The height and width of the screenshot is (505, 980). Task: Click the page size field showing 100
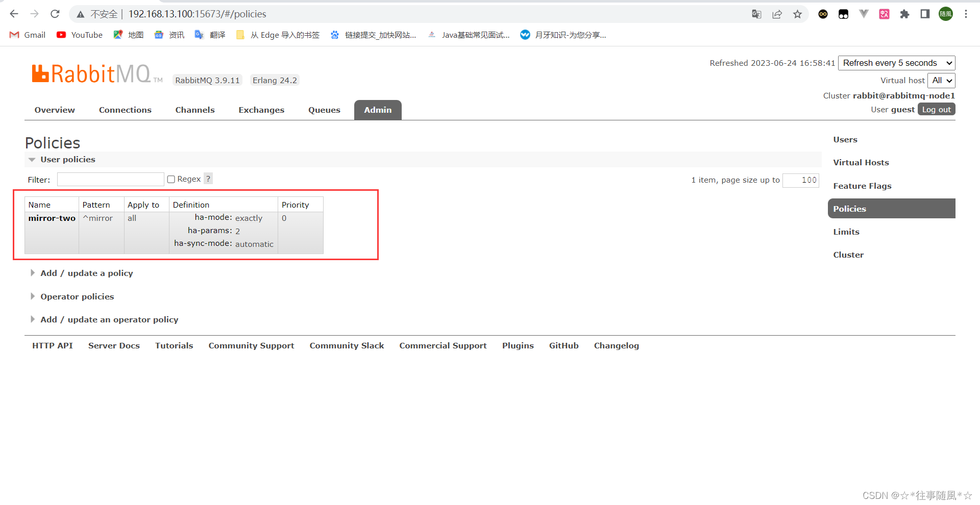801,180
